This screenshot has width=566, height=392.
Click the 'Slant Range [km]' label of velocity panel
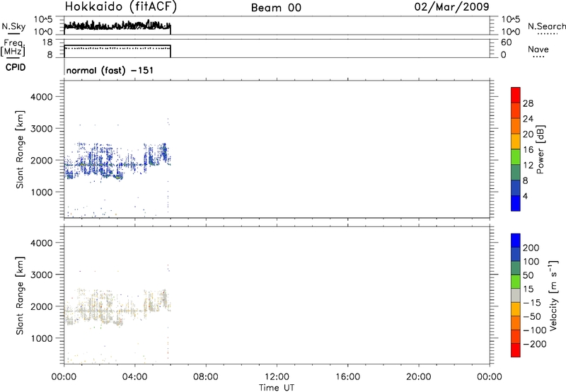(x=20, y=296)
